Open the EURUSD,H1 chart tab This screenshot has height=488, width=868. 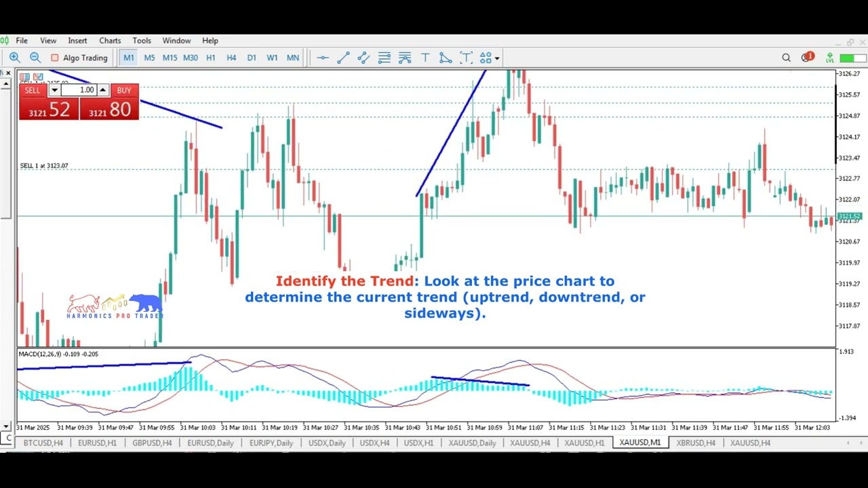[x=97, y=443]
